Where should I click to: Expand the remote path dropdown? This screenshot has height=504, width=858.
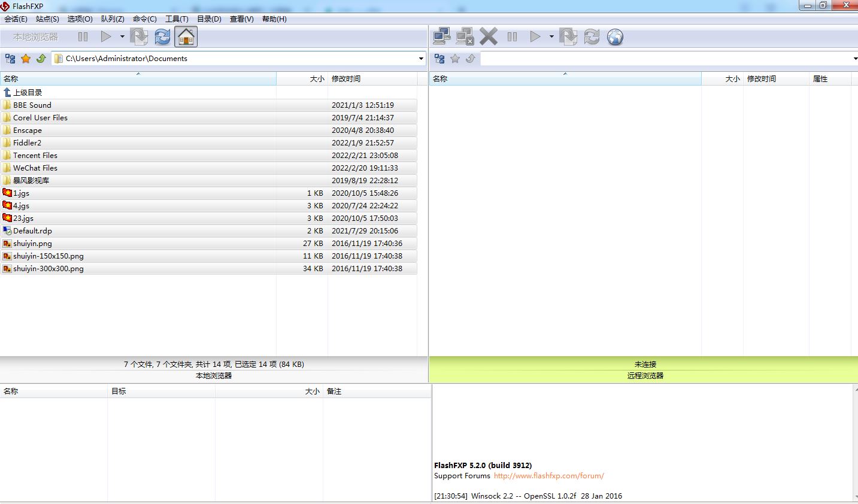click(x=854, y=59)
